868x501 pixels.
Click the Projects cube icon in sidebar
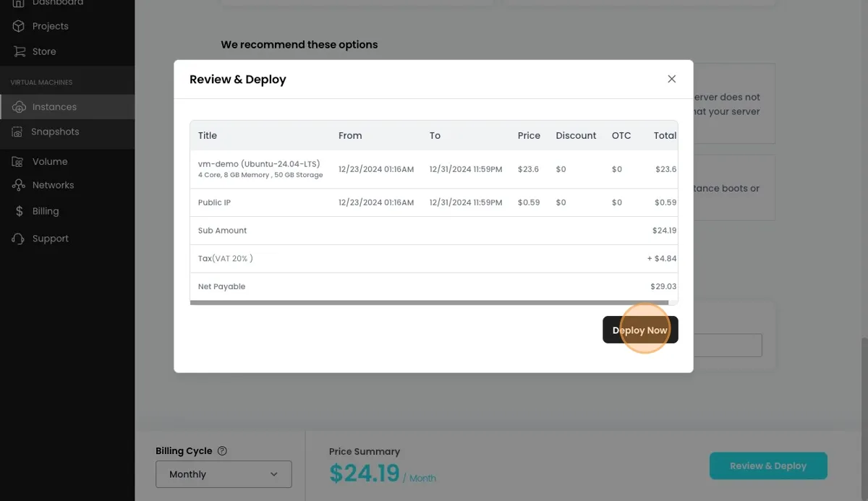19,26
